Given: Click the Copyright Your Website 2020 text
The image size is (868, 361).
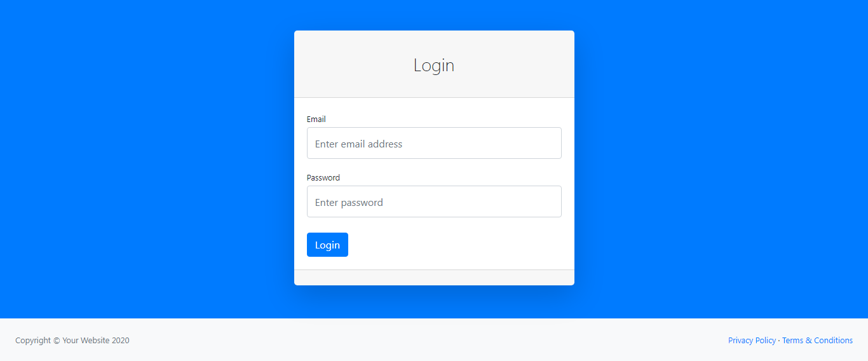Looking at the screenshot, I should coord(72,341).
